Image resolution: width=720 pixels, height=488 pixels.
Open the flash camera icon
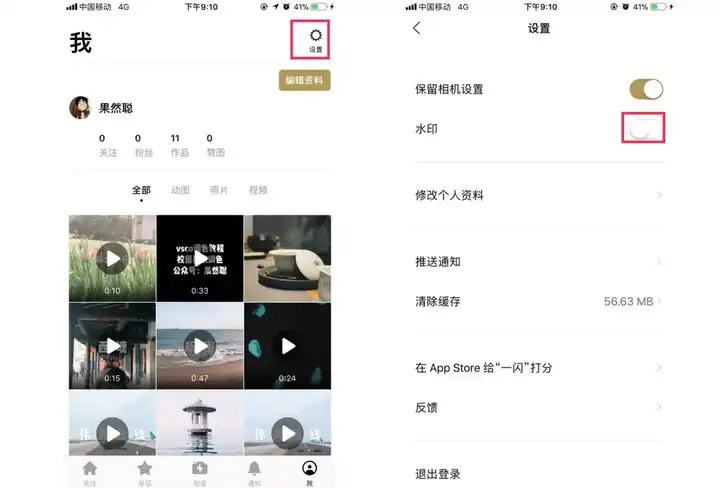[x=200, y=468]
